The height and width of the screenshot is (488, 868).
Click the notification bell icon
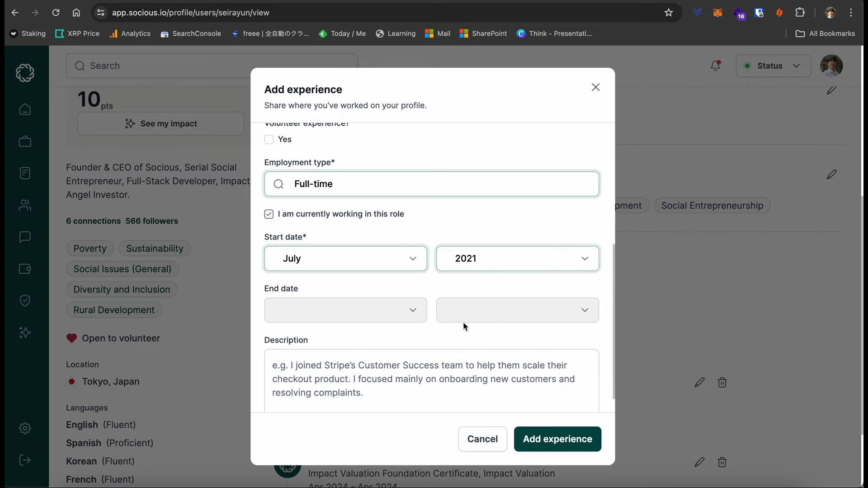tap(715, 66)
